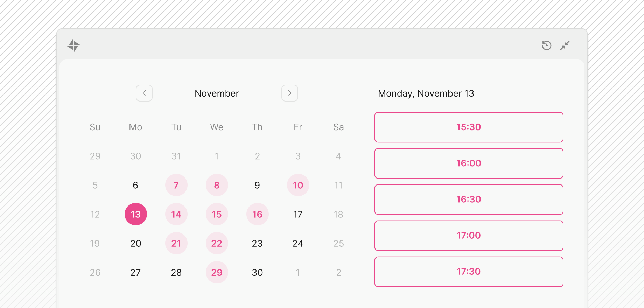The image size is (644, 308).
Task: Select November 7 on the calendar
Action: pos(176,185)
